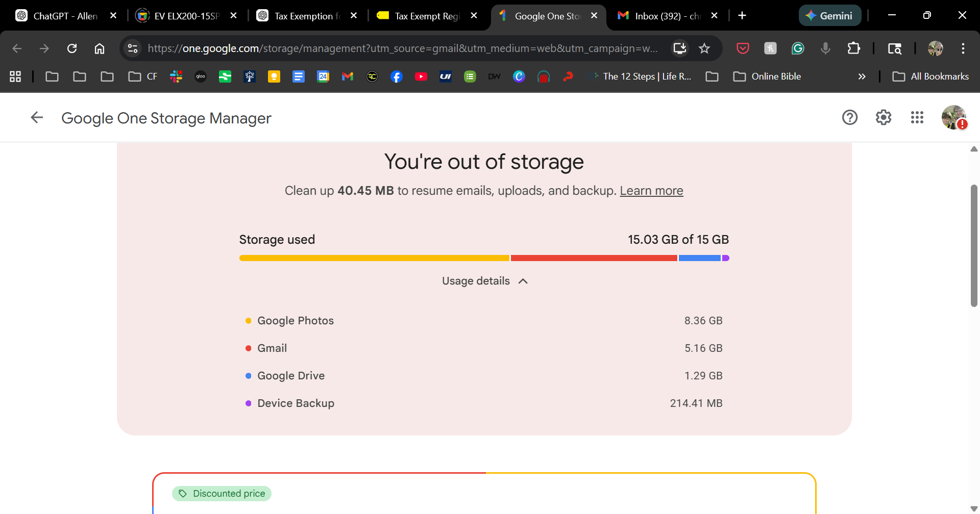Click the Google account profile picture
This screenshot has height=514, width=980.
953,118
